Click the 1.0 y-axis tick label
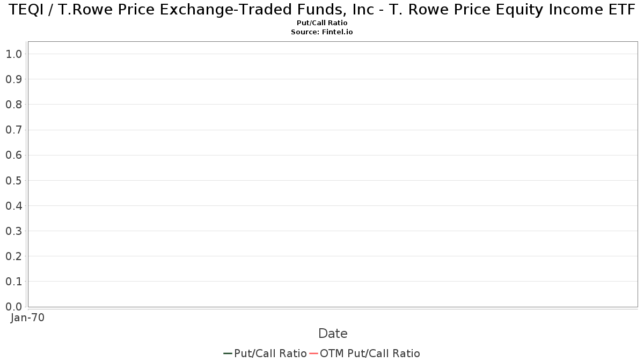 coord(13,54)
